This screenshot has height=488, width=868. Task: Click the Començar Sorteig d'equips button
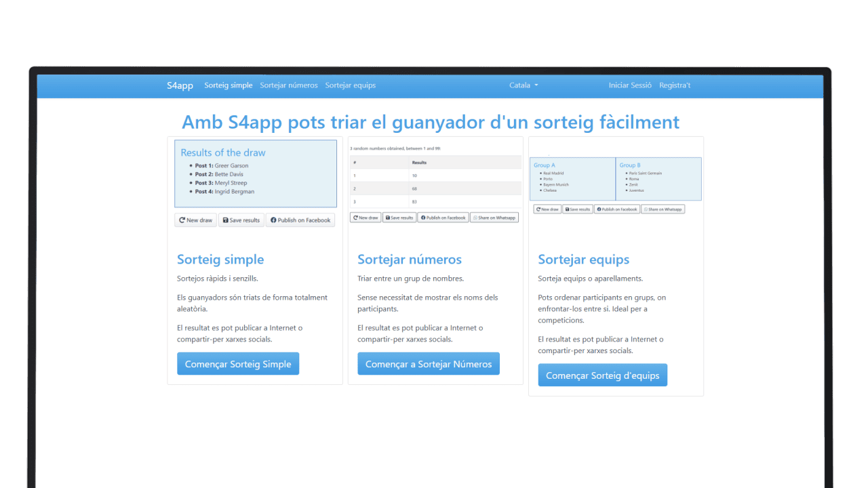[x=602, y=375]
